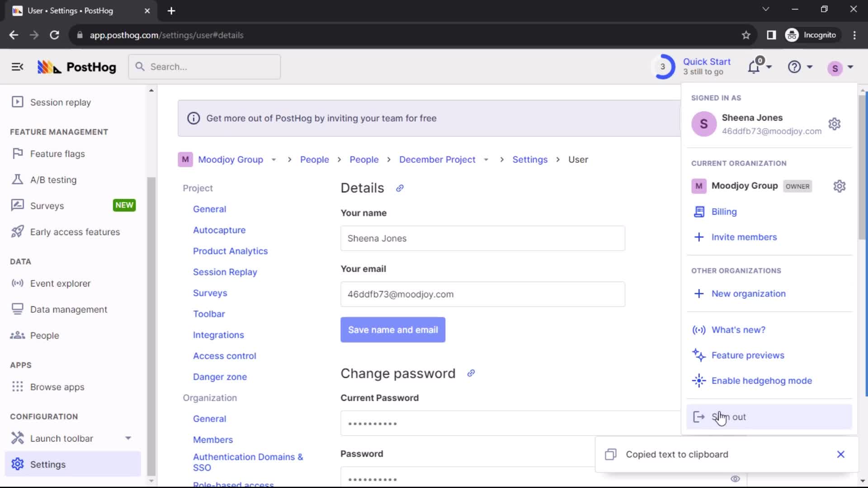Click the Danger zone settings link
The height and width of the screenshot is (488, 868).
(x=220, y=376)
